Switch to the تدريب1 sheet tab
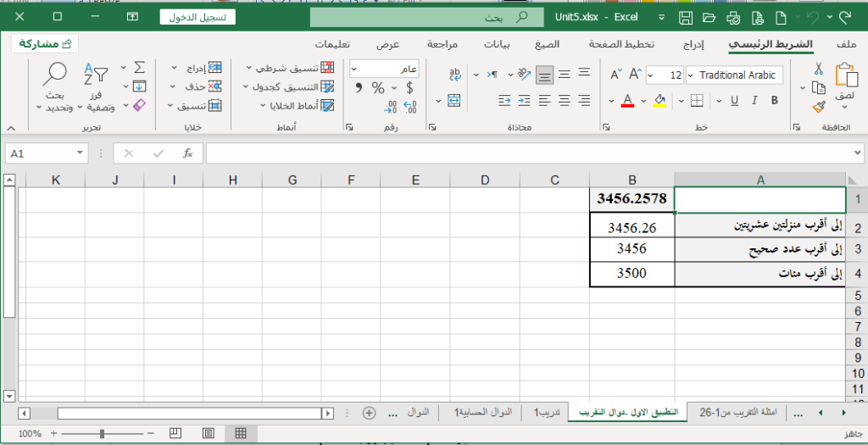Image resolution: width=868 pixels, height=445 pixels. [x=544, y=412]
